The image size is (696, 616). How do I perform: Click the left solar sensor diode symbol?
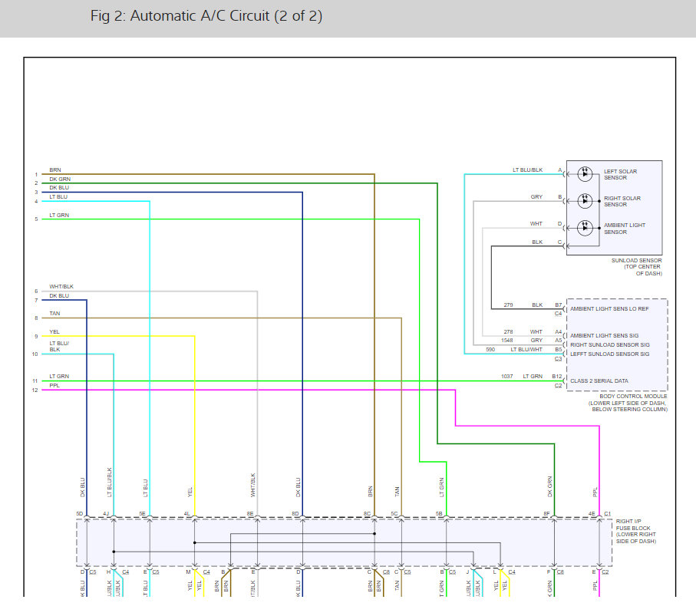[x=585, y=174]
